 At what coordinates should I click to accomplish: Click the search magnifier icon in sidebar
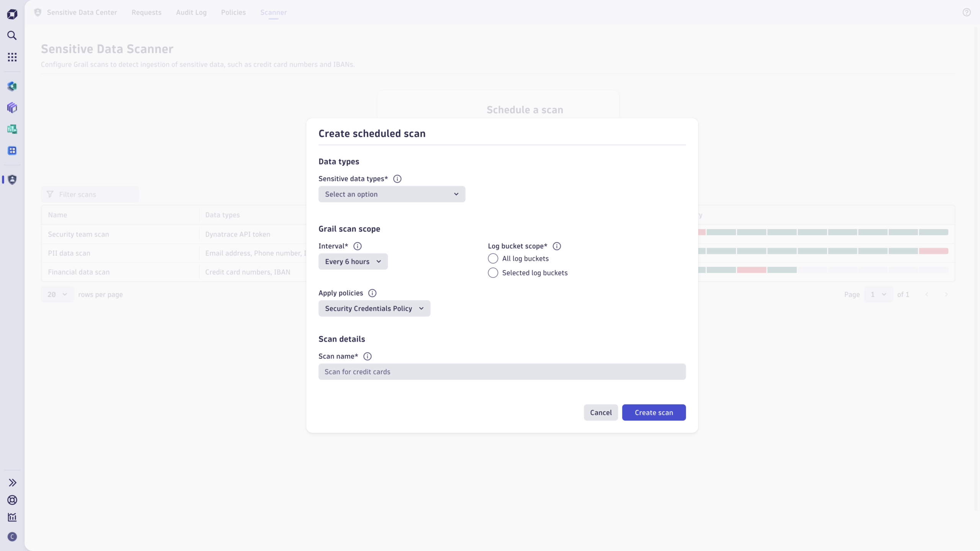pyautogui.click(x=12, y=36)
